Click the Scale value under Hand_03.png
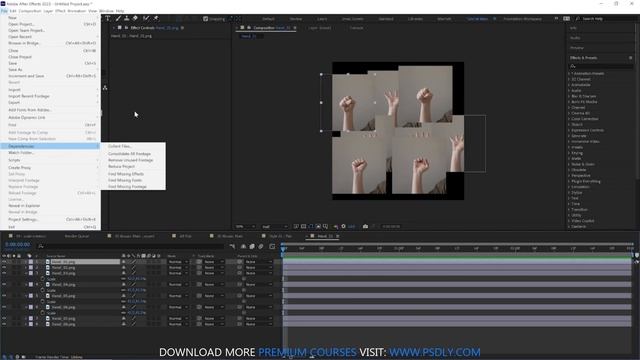Image resolution: width=640 pixels, height=360 pixels. (136, 279)
